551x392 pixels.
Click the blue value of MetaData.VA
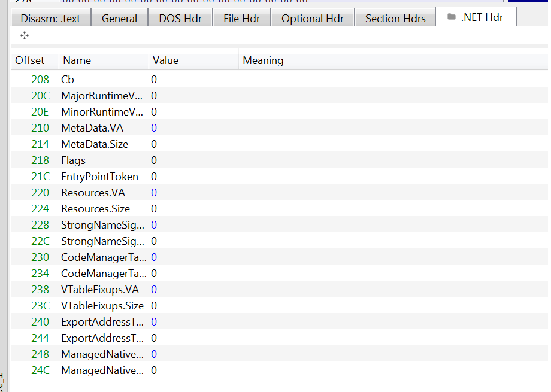coord(154,128)
